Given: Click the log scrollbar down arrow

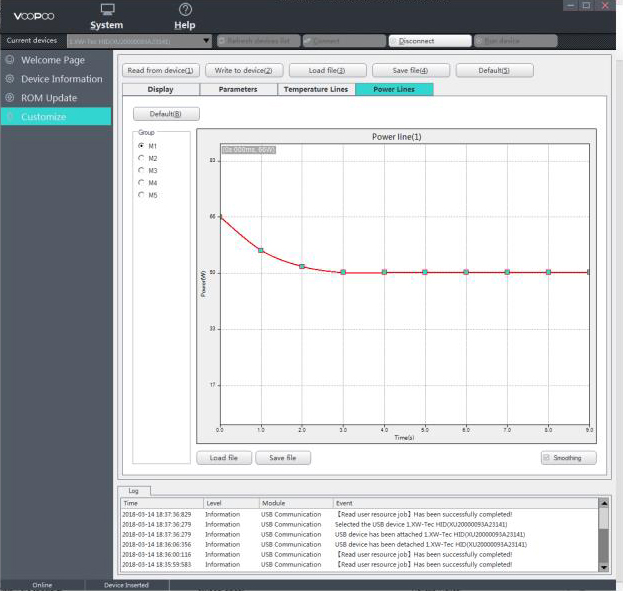Looking at the screenshot, I should coord(604,567).
